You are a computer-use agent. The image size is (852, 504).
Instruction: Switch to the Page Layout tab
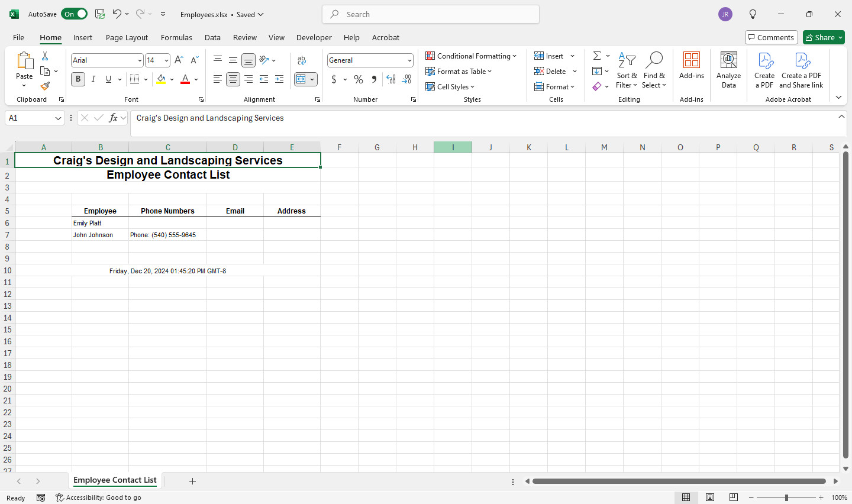coord(127,37)
